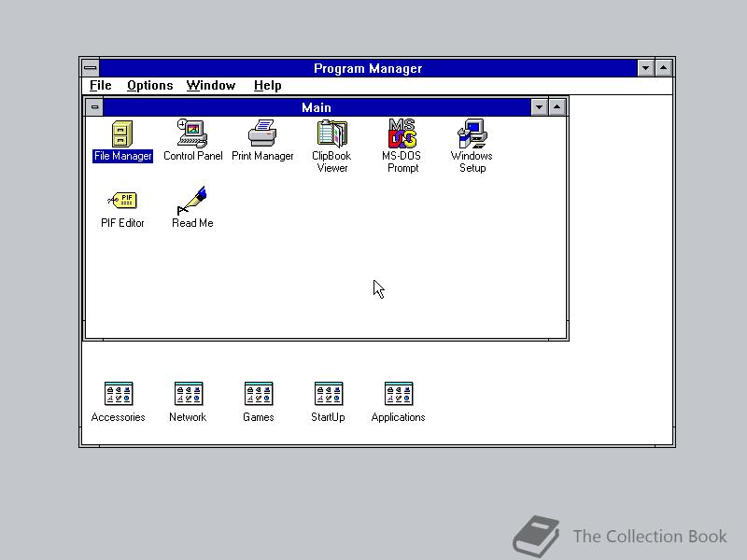Select the Games group icon

click(x=259, y=394)
